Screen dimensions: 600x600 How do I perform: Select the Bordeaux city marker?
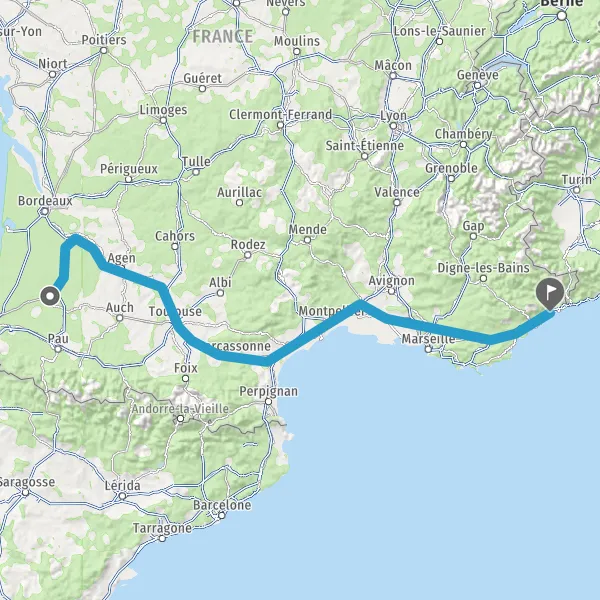[x=44, y=211]
